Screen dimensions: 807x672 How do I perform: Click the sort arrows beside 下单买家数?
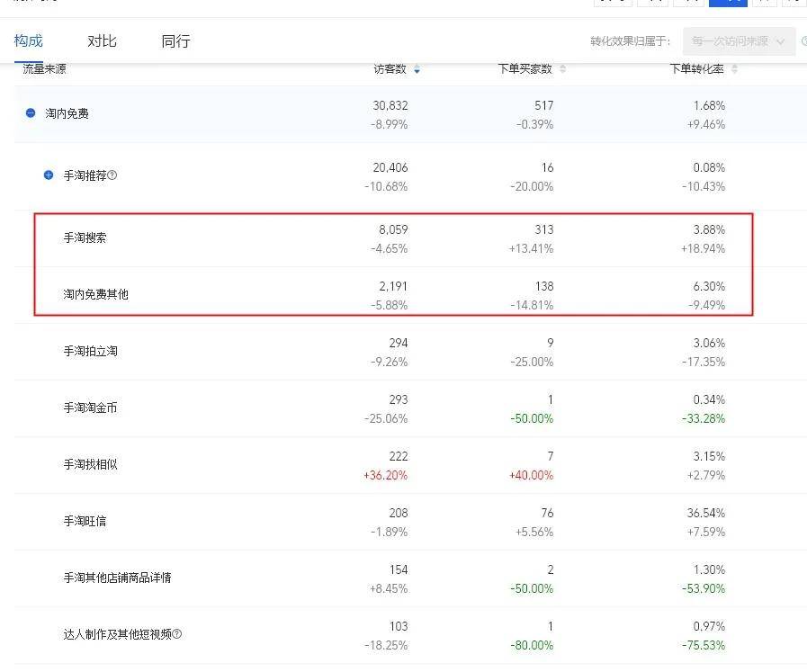(x=562, y=69)
